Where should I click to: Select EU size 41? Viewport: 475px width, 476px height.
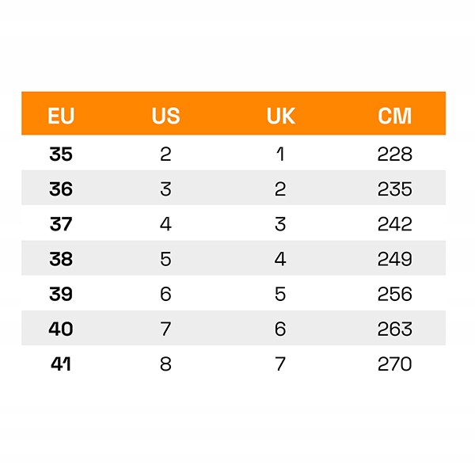[x=61, y=364]
